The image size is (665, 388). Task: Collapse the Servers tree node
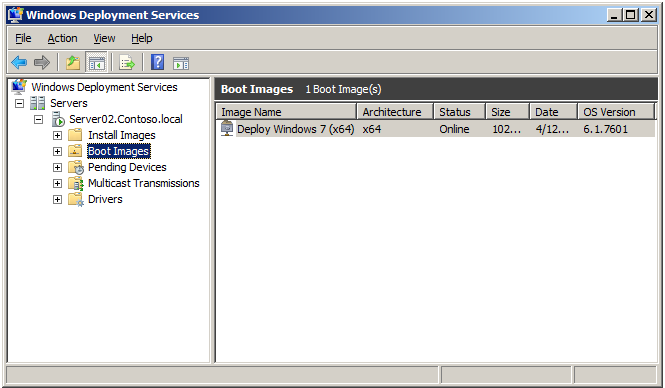point(20,103)
